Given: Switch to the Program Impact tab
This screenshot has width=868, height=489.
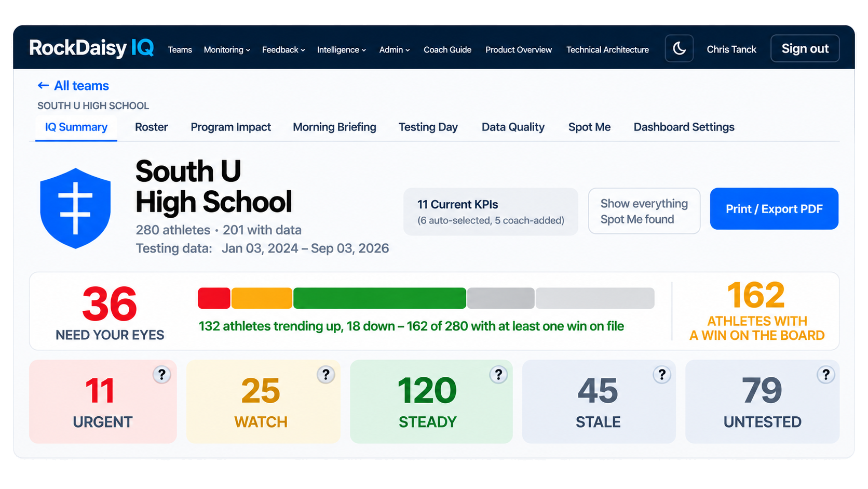Looking at the screenshot, I should coord(230,127).
